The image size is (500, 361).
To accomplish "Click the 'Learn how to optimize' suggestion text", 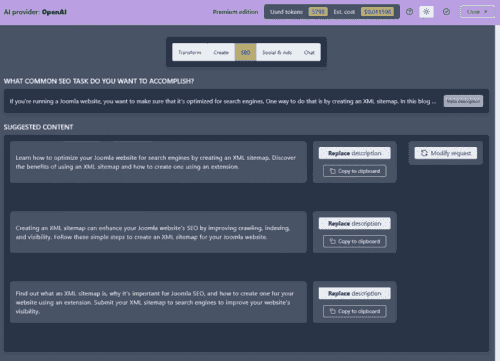I will point(156,162).
